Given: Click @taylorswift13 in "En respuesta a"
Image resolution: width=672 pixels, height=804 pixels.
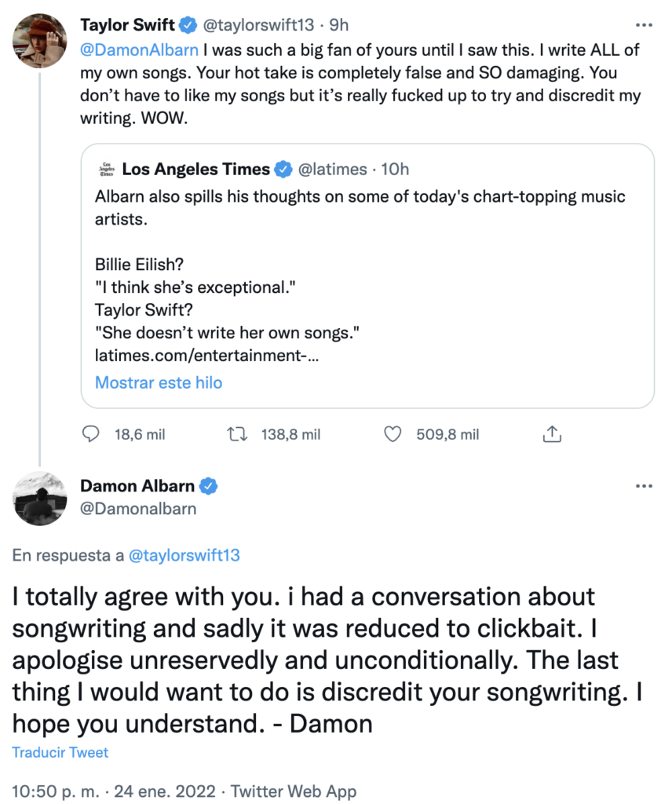Looking at the screenshot, I should point(183,556).
